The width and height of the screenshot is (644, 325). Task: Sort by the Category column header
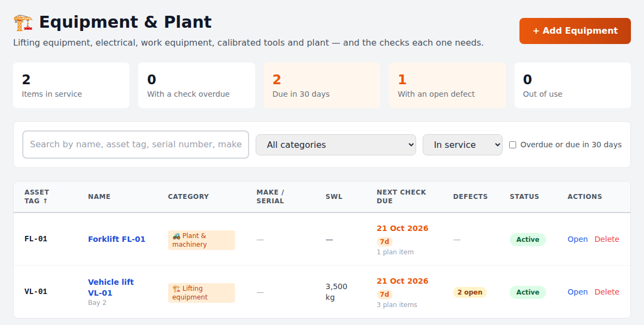188,197
